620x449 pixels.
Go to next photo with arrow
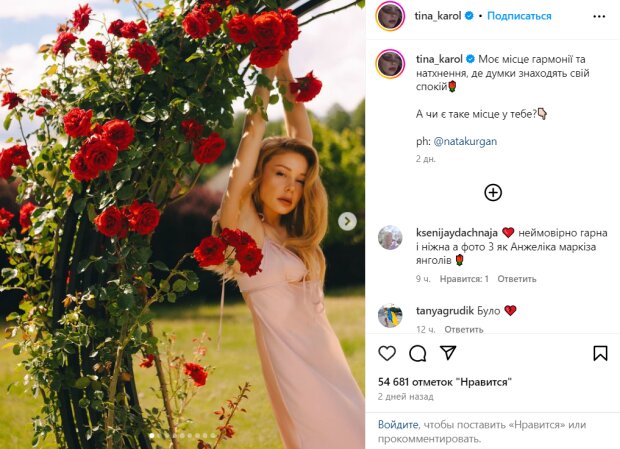click(x=347, y=221)
